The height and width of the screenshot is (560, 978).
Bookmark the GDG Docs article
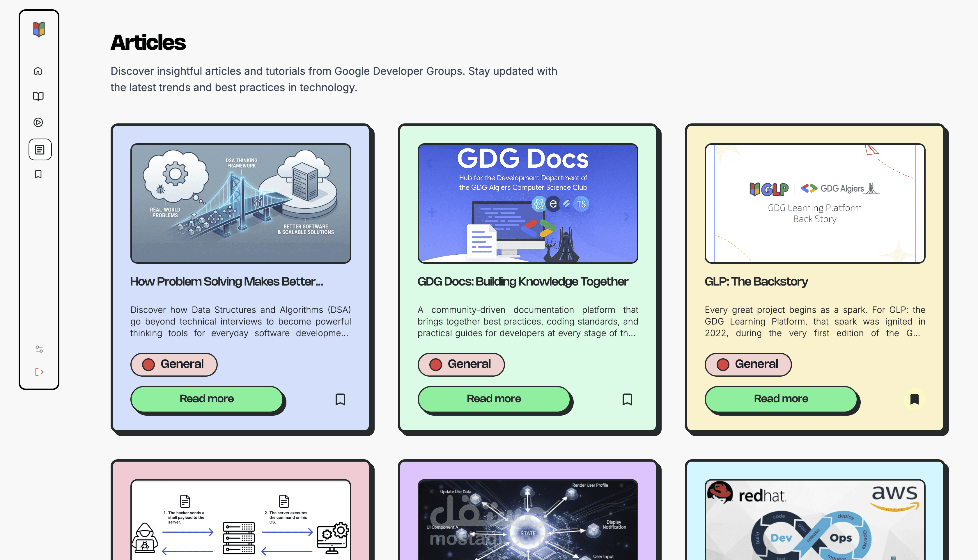coord(627,399)
